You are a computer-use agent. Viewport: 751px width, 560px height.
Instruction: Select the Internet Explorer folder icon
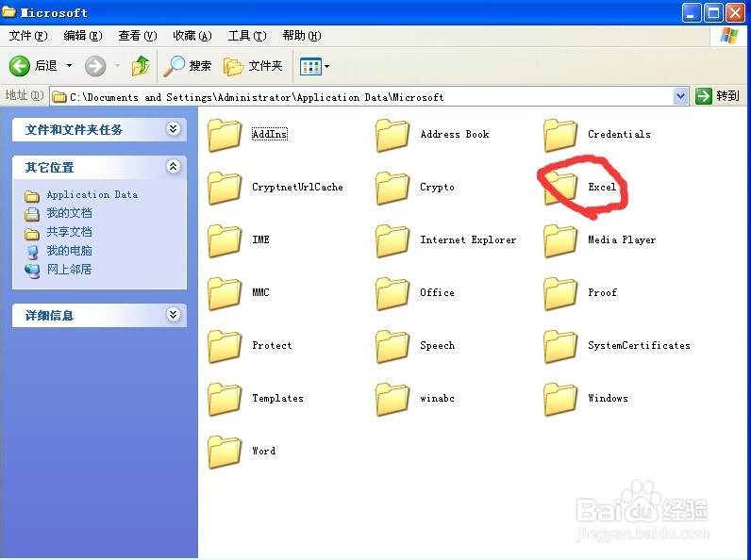392,240
